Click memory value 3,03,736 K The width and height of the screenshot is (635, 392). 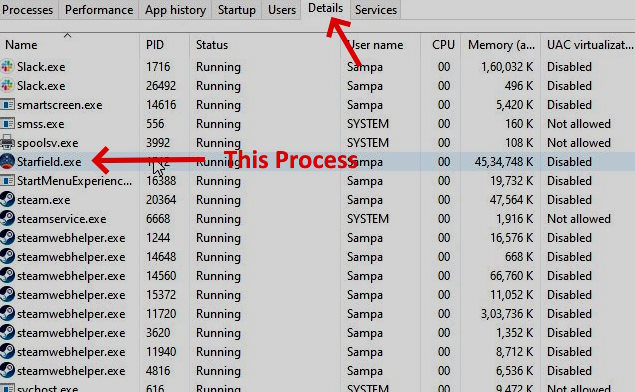click(507, 314)
